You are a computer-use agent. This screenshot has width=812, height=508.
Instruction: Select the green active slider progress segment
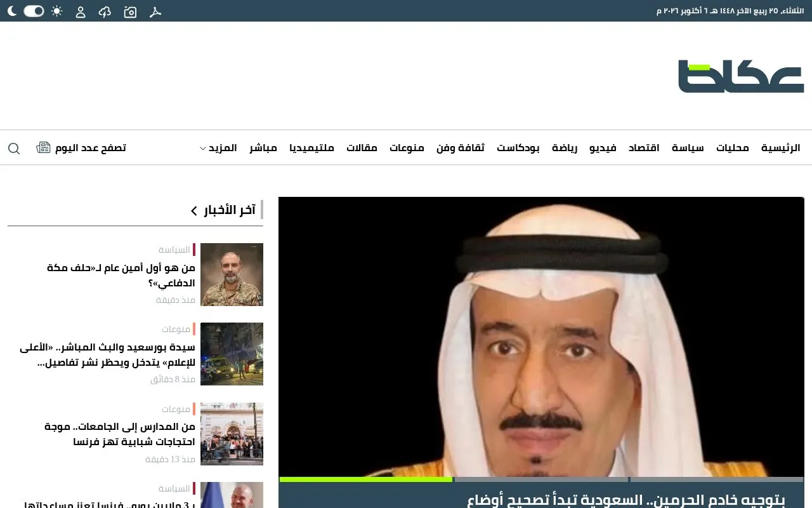pos(366,479)
